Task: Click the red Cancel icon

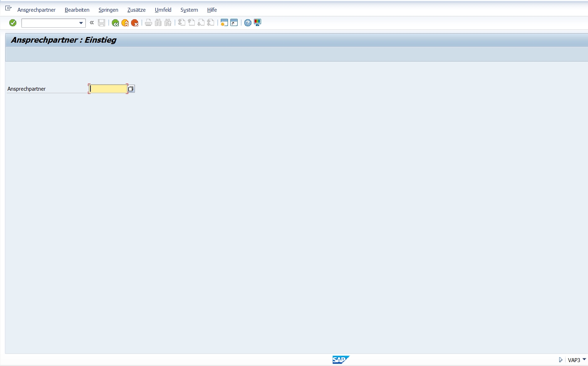Action: click(135, 23)
